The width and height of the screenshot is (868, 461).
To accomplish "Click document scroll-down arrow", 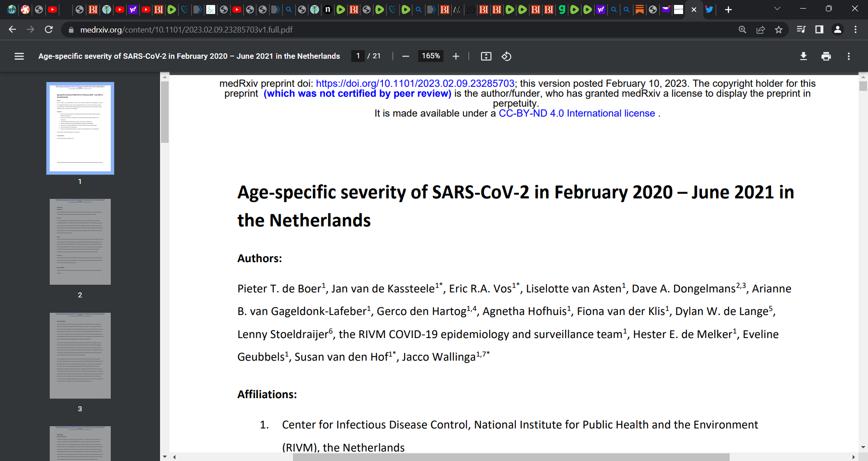I will click(863, 447).
